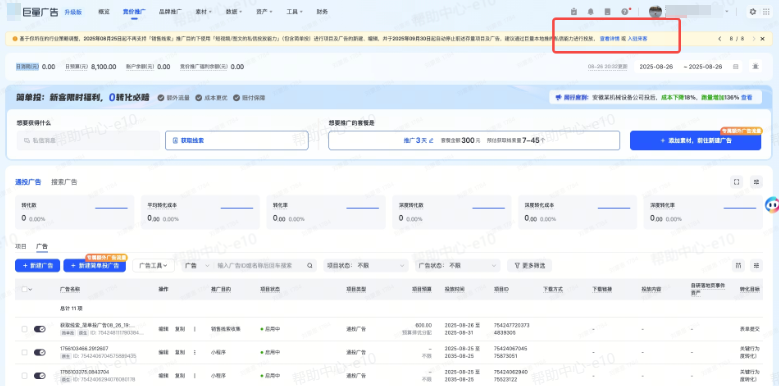Click 编辑 for the 获取线索 ad
779x386 pixels.
(163, 329)
